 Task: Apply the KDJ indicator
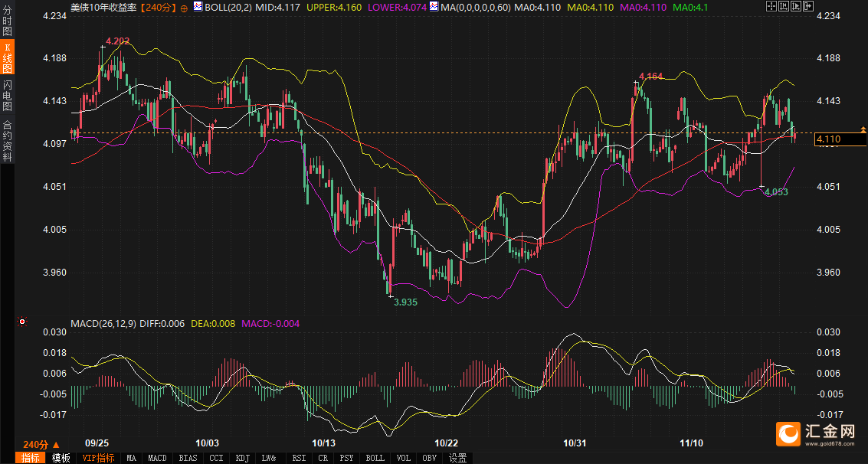pyautogui.click(x=243, y=458)
